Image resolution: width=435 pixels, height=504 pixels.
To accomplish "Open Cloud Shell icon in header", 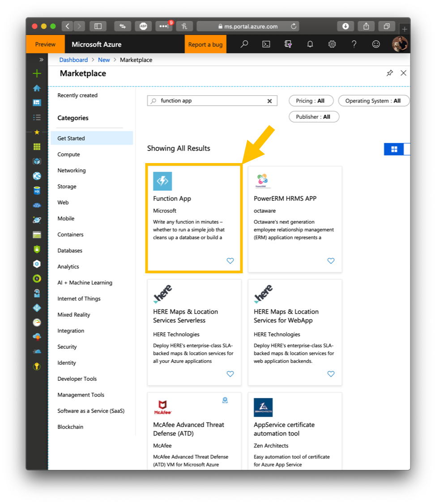I will point(266,44).
